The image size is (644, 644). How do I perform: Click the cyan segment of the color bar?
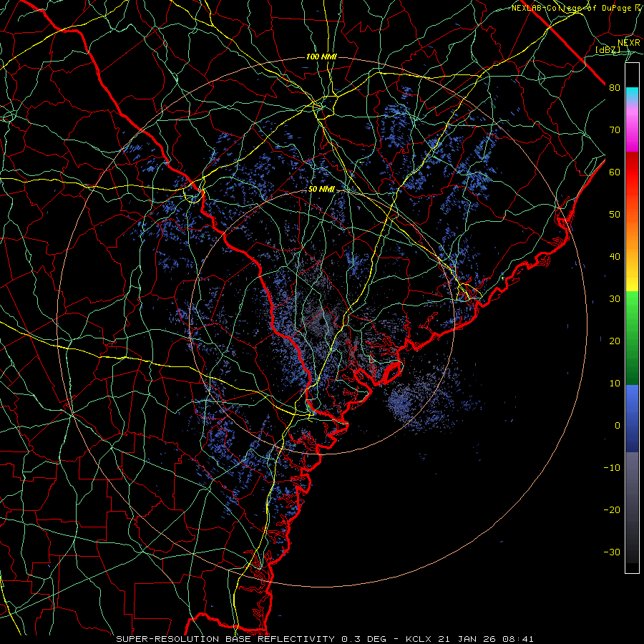coord(632,94)
